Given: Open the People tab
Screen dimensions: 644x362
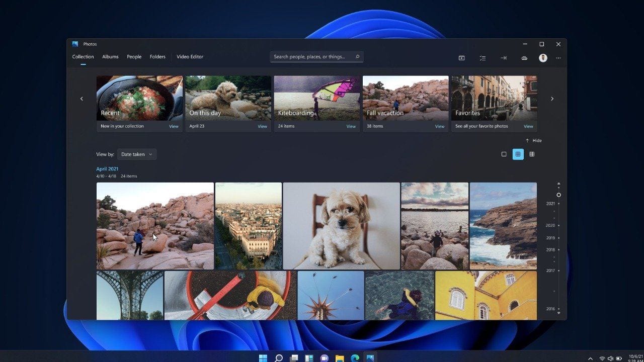Looking at the screenshot, I should tap(134, 57).
